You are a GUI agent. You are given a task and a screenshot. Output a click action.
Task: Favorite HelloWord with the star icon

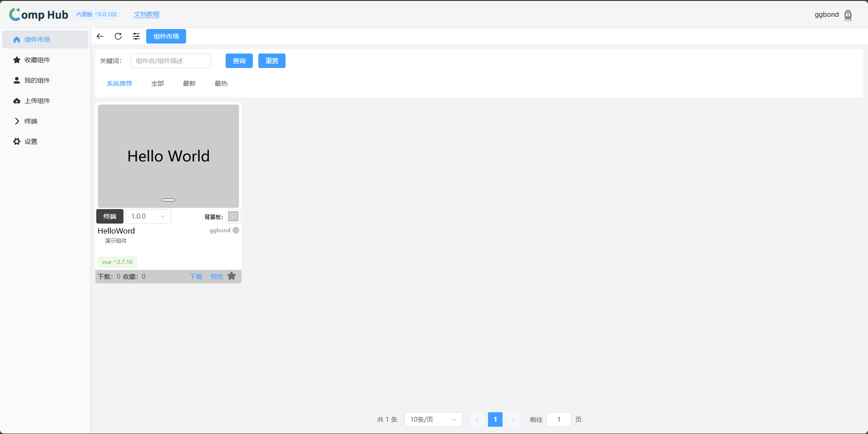click(232, 276)
